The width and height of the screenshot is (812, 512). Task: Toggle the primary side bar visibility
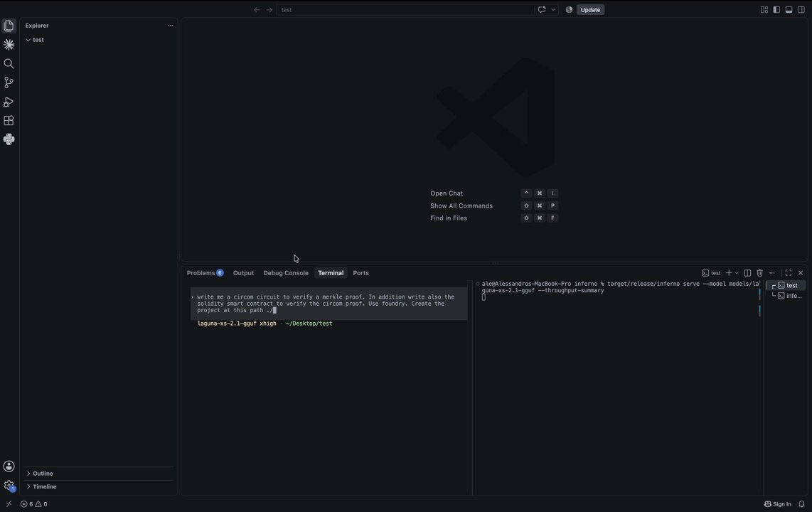coord(776,10)
